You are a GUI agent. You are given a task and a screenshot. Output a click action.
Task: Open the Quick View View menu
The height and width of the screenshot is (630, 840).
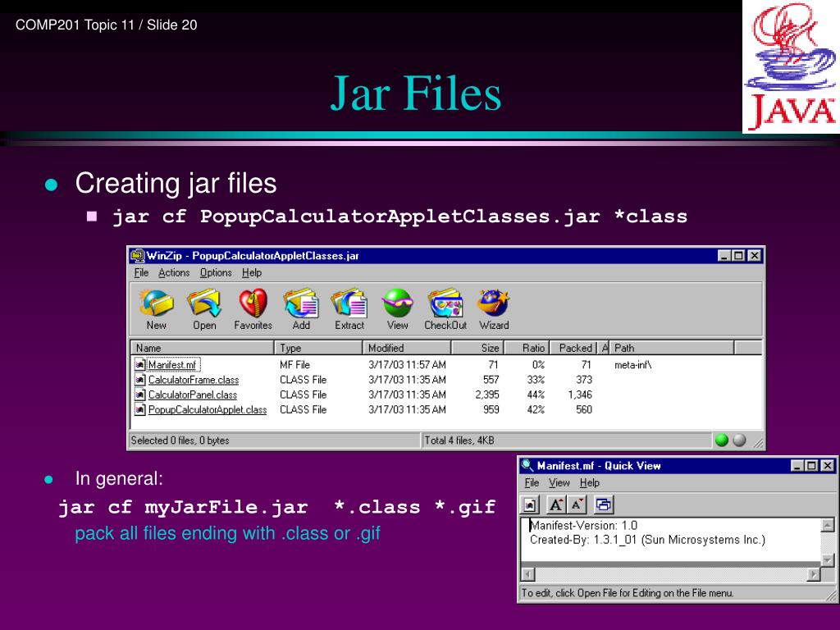[x=559, y=482]
